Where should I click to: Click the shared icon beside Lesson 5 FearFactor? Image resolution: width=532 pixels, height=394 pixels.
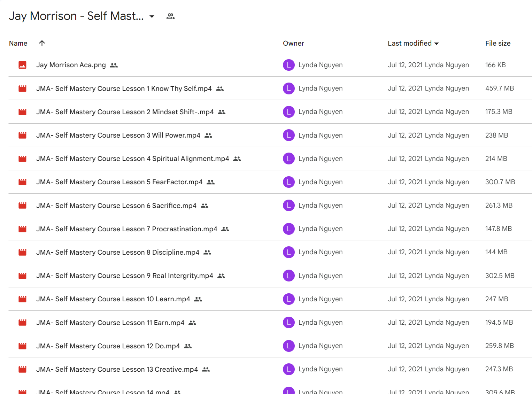point(211,182)
